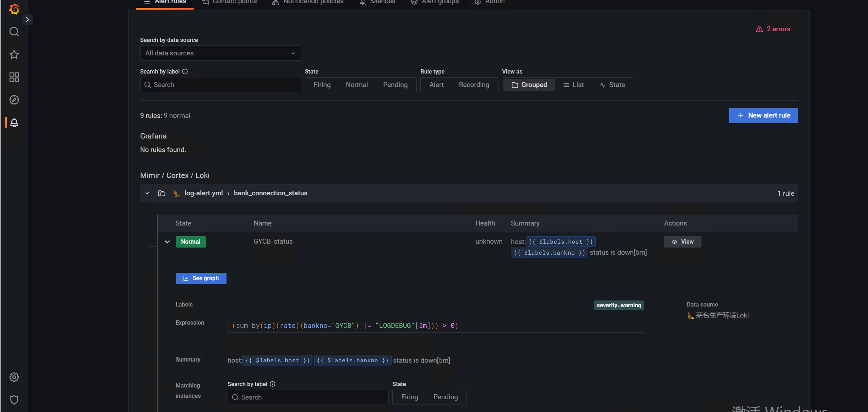Open Silences tab
This screenshot has height=412, width=868.
pos(377,2)
